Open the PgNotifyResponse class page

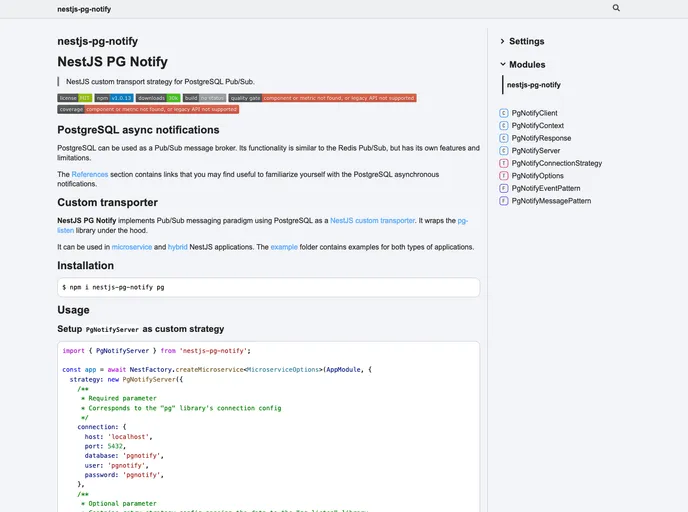(541, 138)
